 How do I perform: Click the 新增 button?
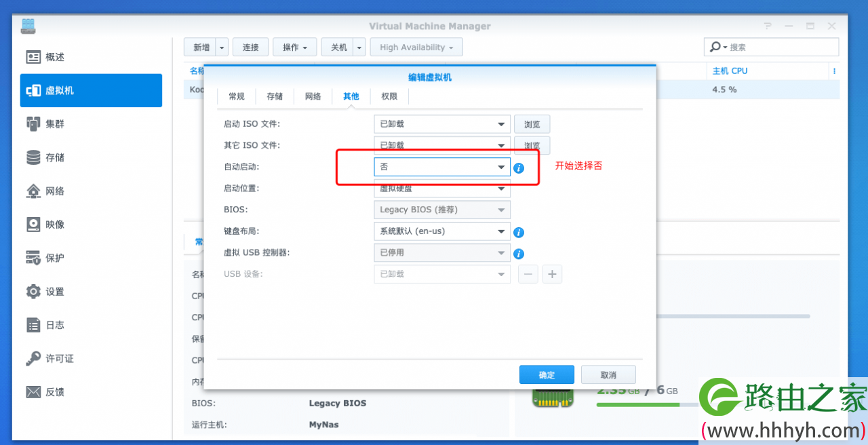click(201, 47)
